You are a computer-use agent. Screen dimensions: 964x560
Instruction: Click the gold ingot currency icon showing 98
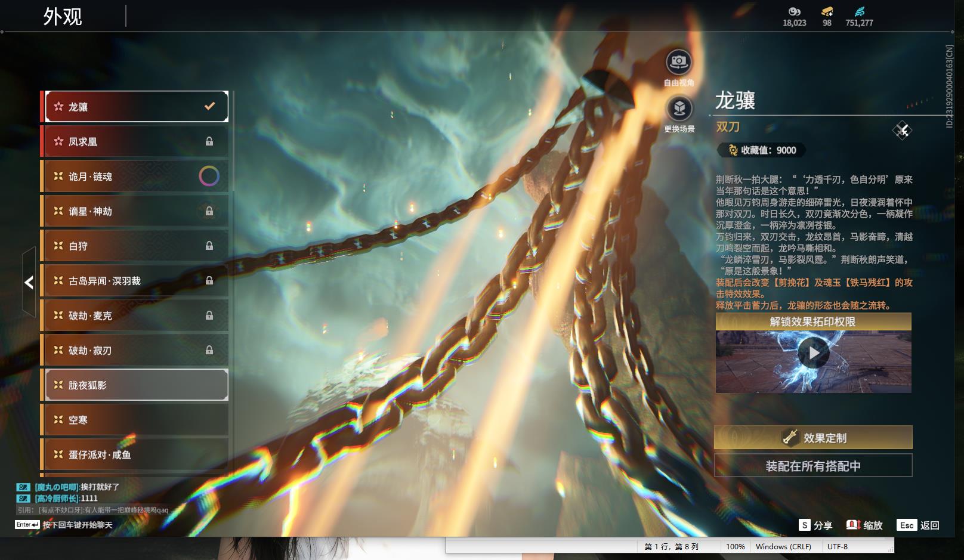(x=827, y=11)
